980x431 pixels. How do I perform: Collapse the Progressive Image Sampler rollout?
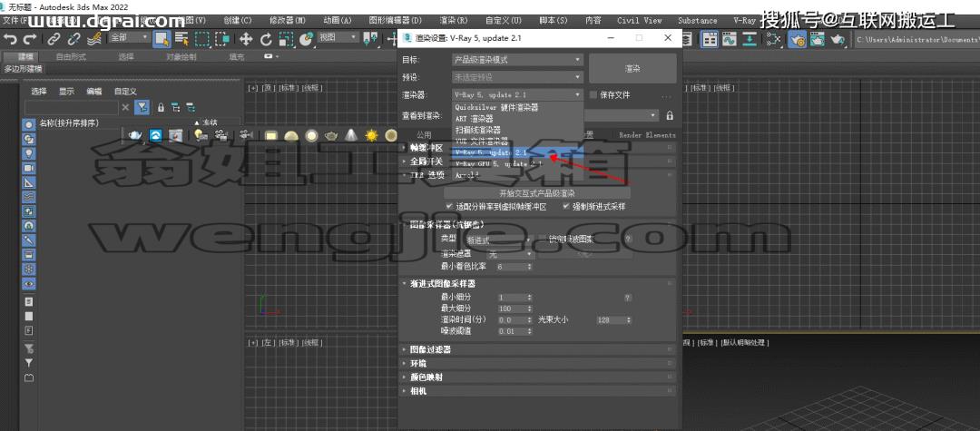point(537,284)
